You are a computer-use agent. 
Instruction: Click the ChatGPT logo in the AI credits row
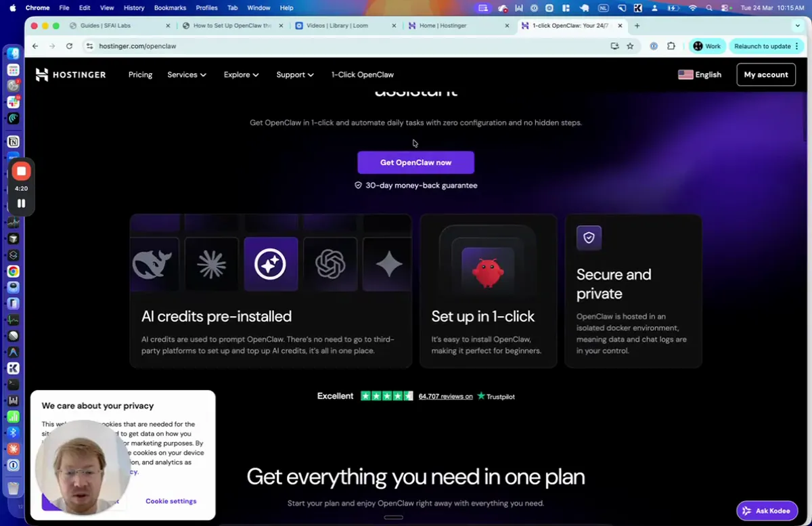pos(330,263)
